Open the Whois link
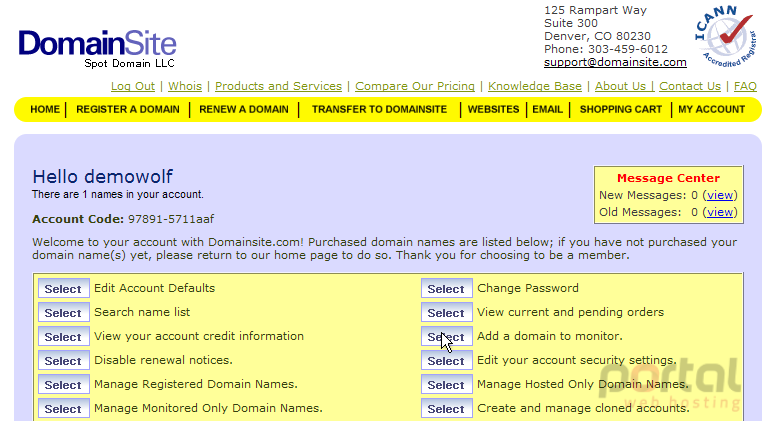This screenshot has width=776, height=422. pyautogui.click(x=185, y=86)
